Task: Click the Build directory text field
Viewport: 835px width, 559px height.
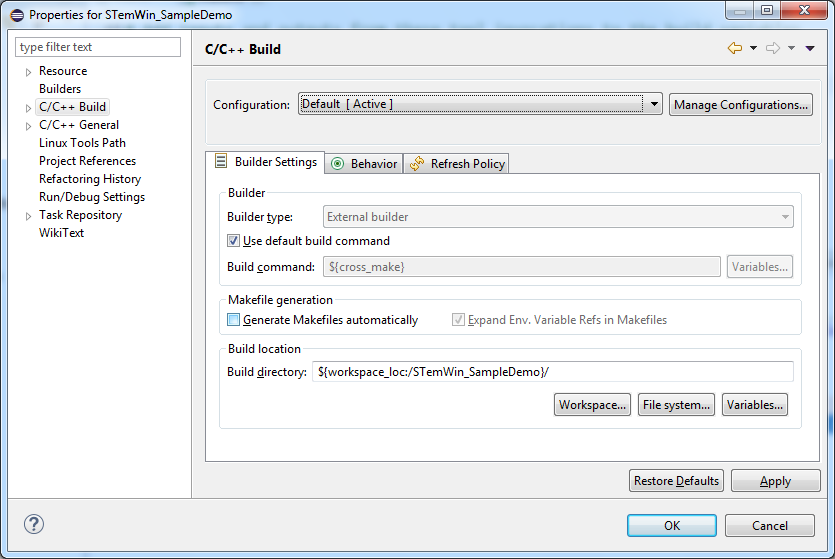Action: tap(553, 372)
